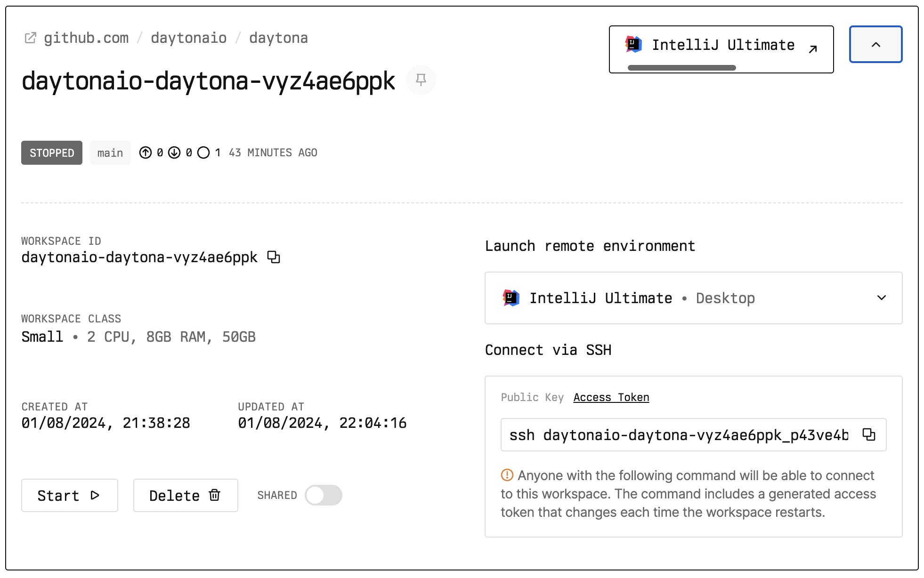Click created time '01/08/2024, 21:38:28'

106,423
